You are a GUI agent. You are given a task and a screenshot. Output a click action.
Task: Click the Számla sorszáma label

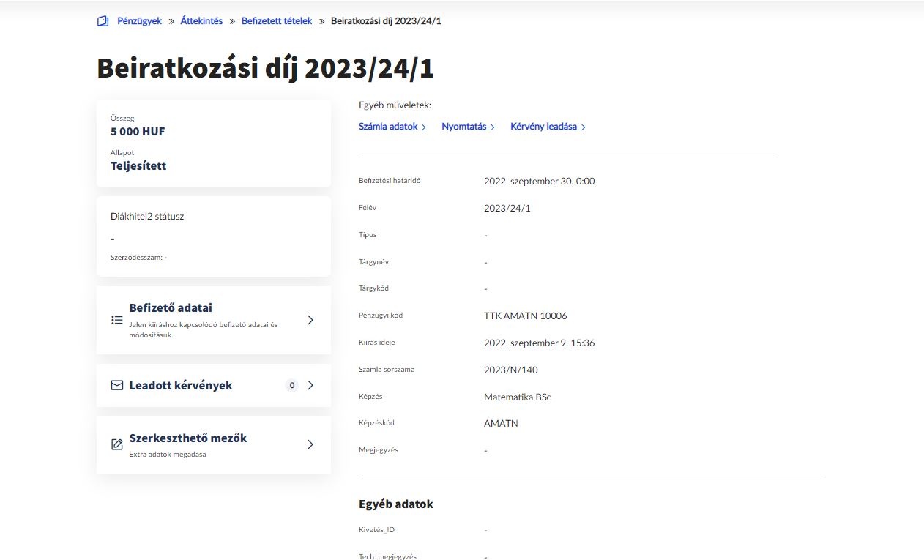point(387,370)
